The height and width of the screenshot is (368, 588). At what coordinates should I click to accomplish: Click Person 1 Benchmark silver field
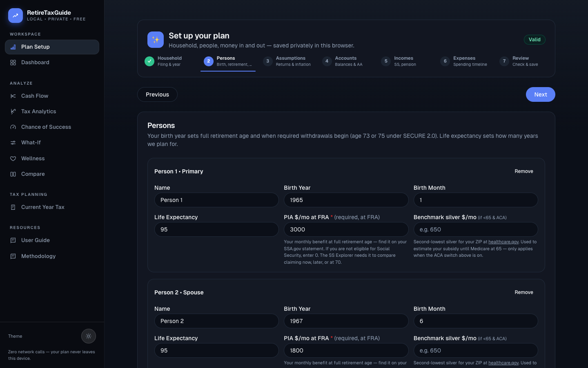[x=476, y=229]
